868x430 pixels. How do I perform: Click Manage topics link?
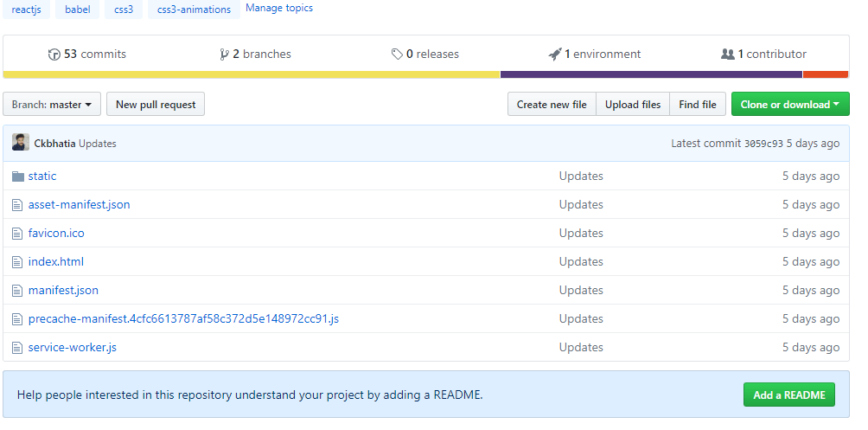(279, 9)
